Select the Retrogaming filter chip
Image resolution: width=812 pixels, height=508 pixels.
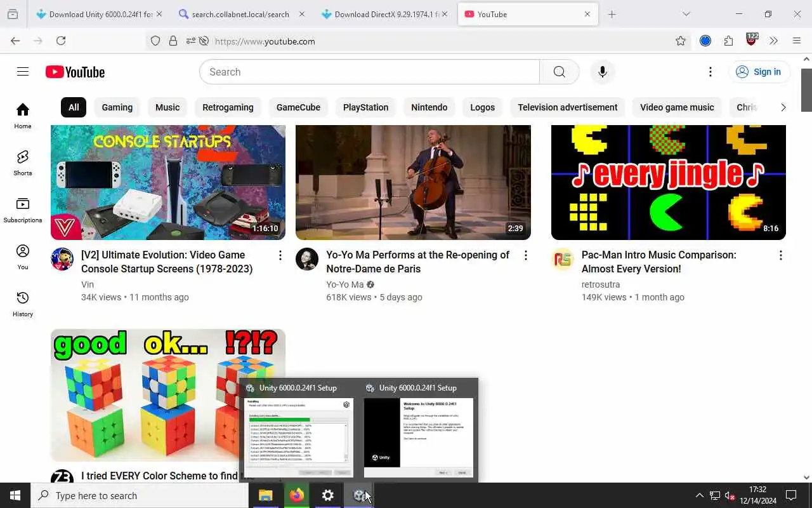[228, 107]
